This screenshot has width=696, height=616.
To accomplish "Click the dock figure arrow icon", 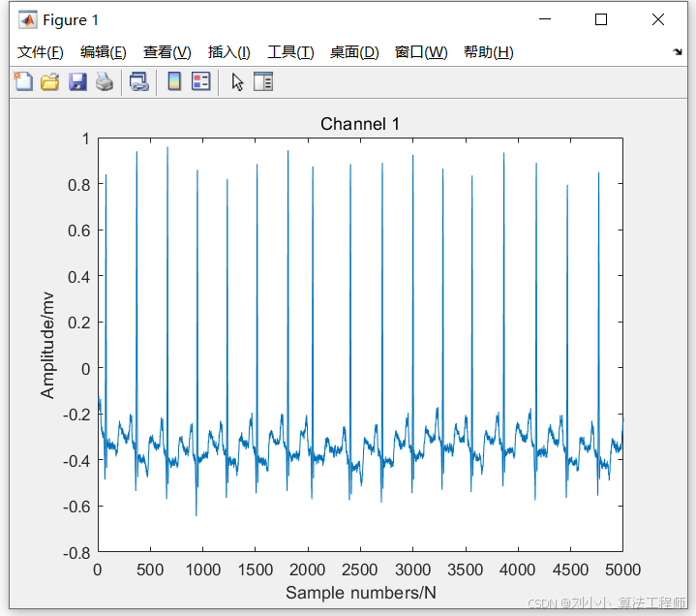I will coord(678,52).
